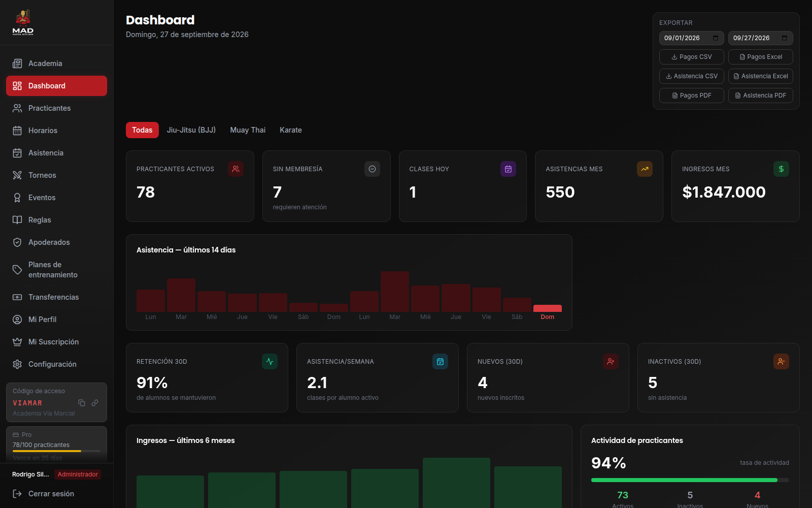This screenshot has height=508, width=812.
Task: Export Asistencia CSV
Action: click(692, 76)
